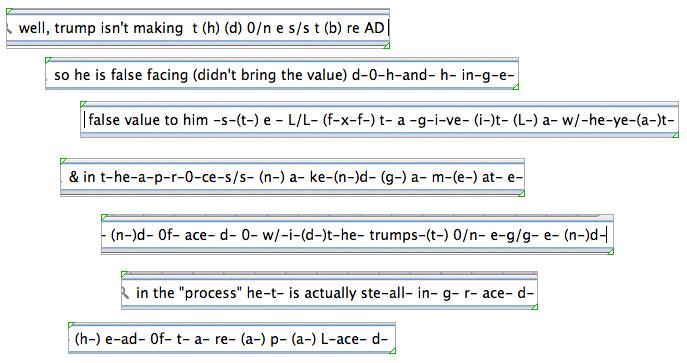Click the search magnifier in 'in the process' field
Image resolution: width=687 pixels, height=363 pixels.
[x=125, y=293]
